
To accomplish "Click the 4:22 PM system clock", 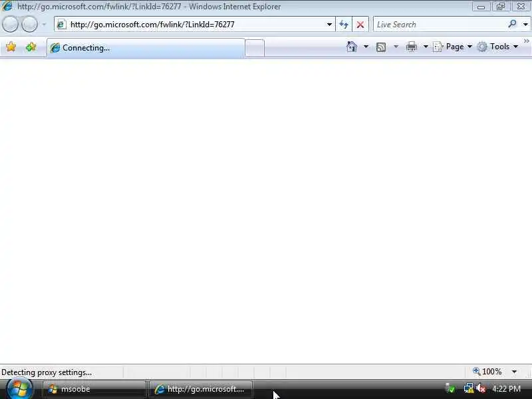I will tap(506, 389).
